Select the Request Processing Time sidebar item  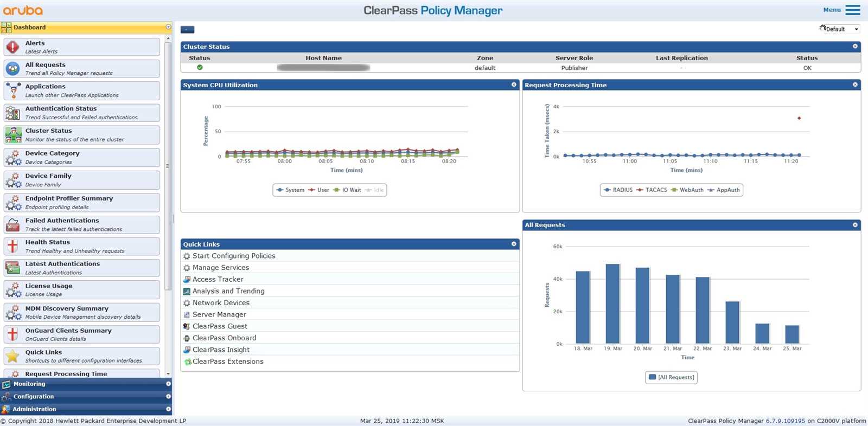[x=82, y=373]
